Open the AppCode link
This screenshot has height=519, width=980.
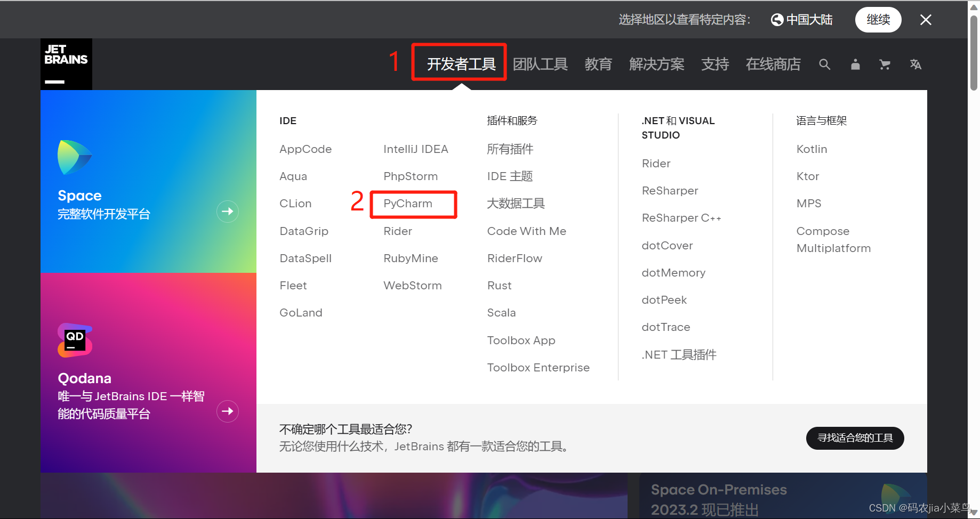306,149
